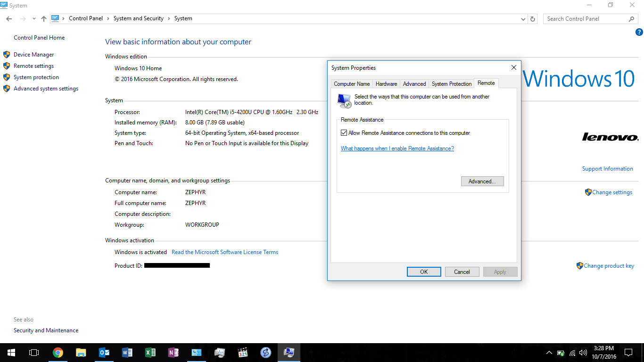Click shield icon beside Remote settings
644x362 pixels.
(x=7, y=66)
